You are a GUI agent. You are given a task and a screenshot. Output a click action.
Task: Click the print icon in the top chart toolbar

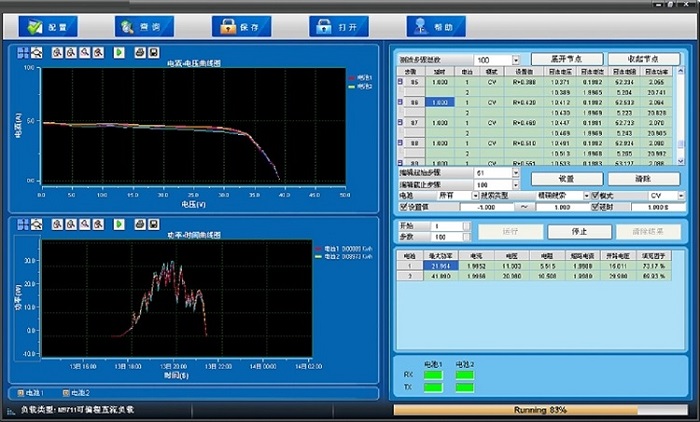[x=139, y=52]
